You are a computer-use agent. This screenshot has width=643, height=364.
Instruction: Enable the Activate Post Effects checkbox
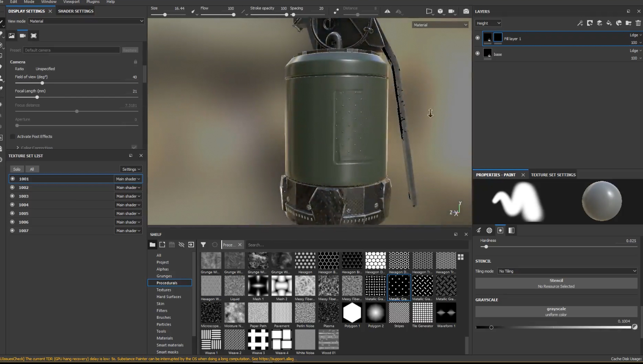click(13, 137)
